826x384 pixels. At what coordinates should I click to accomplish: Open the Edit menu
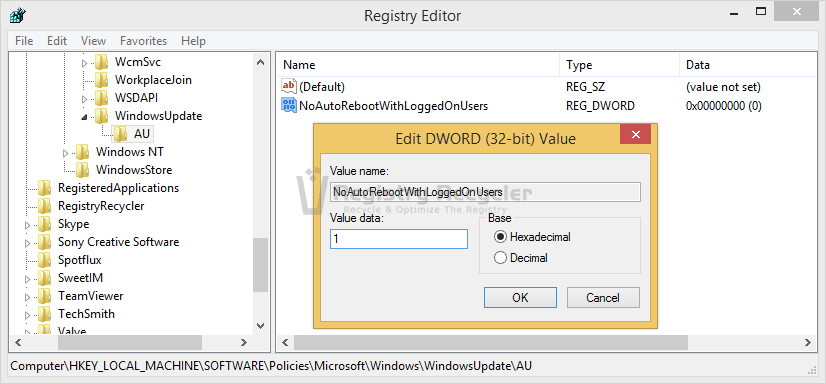tap(57, 41)
